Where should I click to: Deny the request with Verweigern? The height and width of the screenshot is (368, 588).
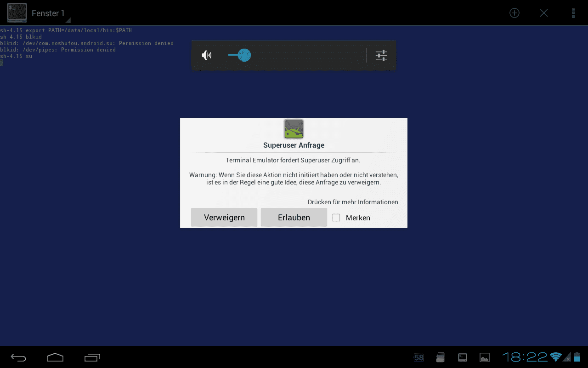click(x=224, y=217)
